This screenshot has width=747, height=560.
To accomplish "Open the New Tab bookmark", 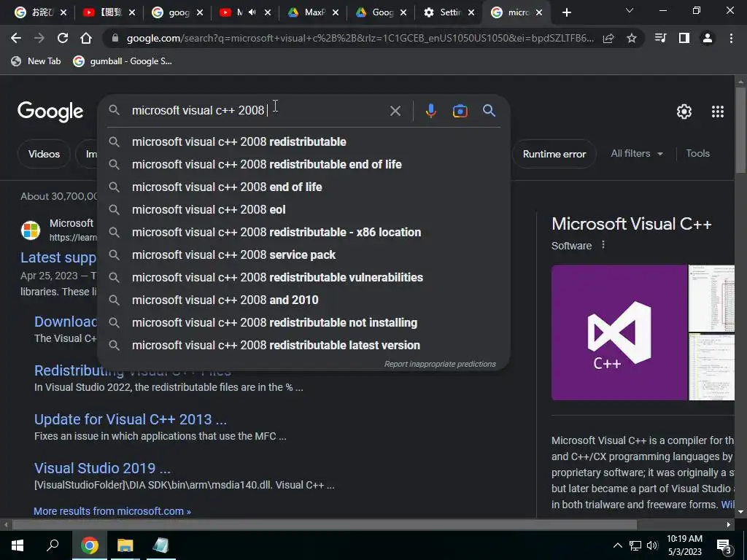I will pyautogui.click(x=36, y=61).
